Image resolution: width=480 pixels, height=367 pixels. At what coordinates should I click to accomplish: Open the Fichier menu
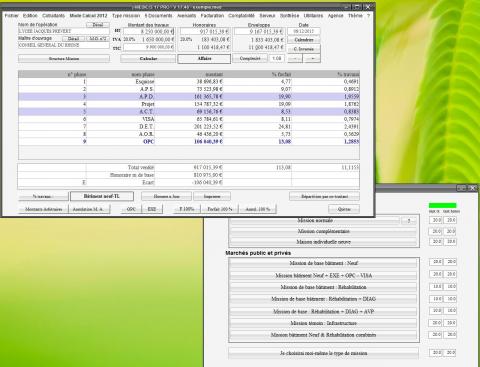pyautogui.click(x=12, y=16)
